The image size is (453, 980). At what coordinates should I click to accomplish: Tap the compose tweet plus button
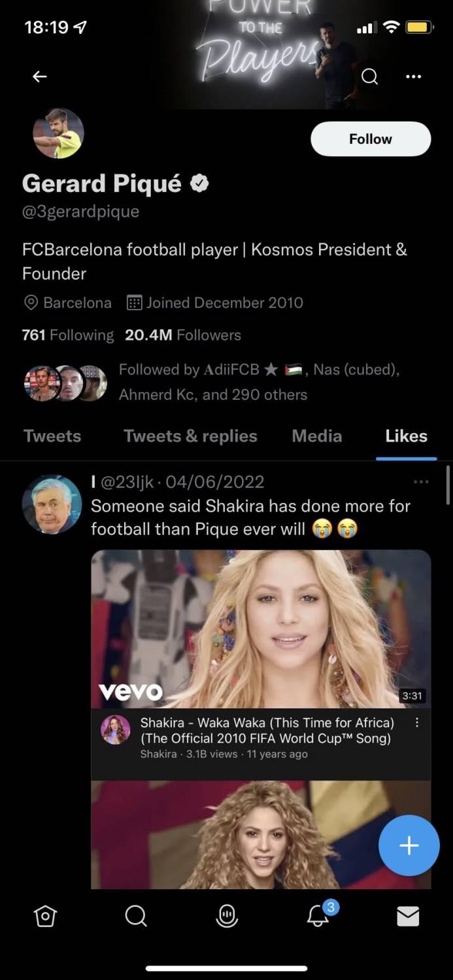click(x=409, y=845)
